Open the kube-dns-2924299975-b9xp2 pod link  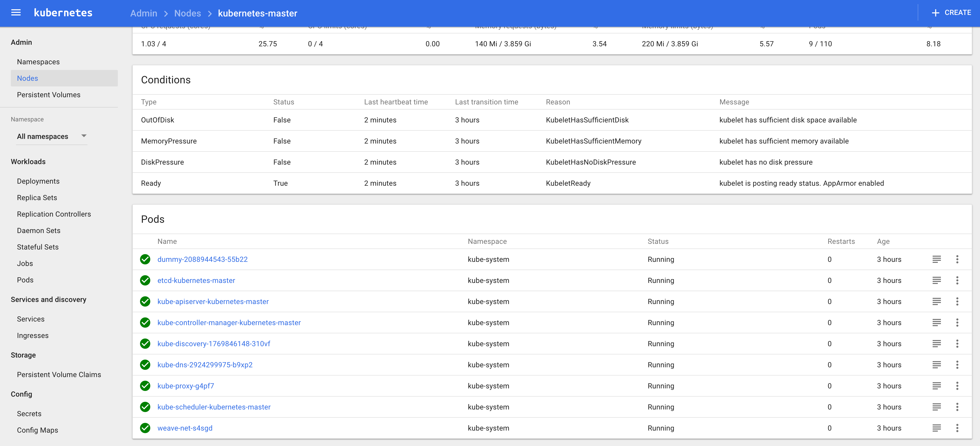[205, 365]
